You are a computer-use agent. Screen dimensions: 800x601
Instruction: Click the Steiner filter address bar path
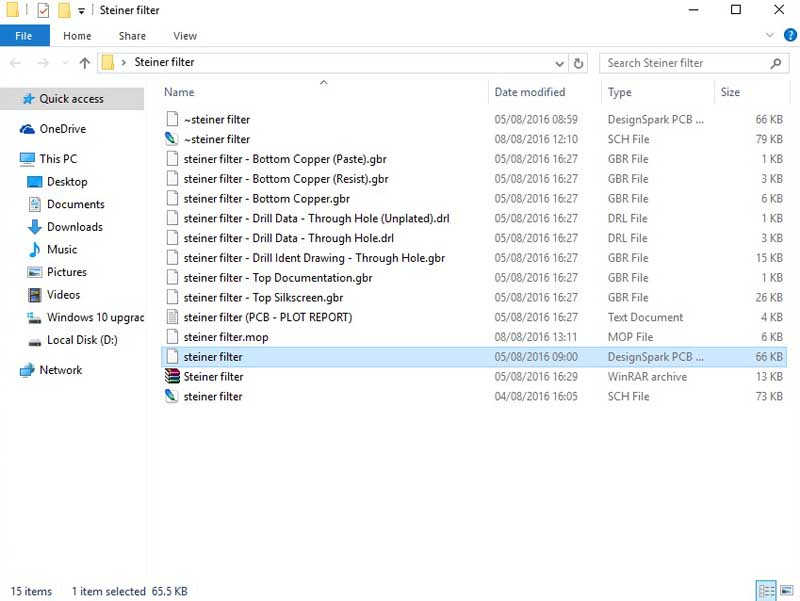[164, 62]
